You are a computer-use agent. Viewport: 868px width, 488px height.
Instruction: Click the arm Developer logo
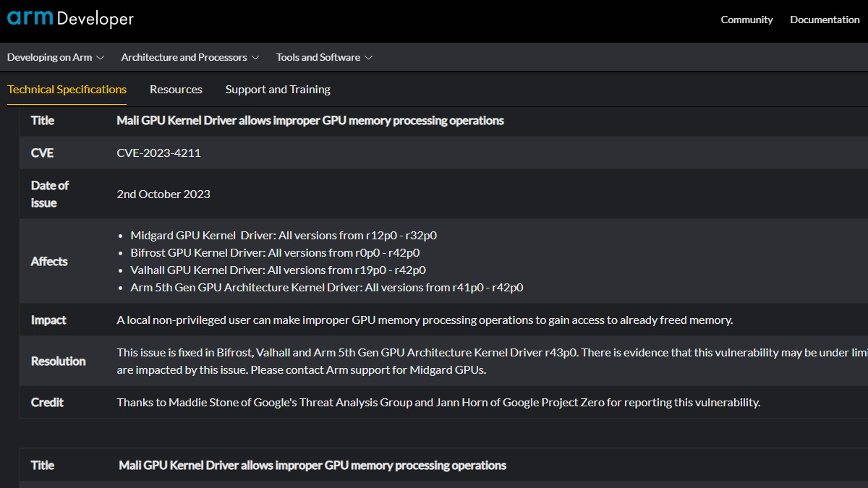[70, 19]
